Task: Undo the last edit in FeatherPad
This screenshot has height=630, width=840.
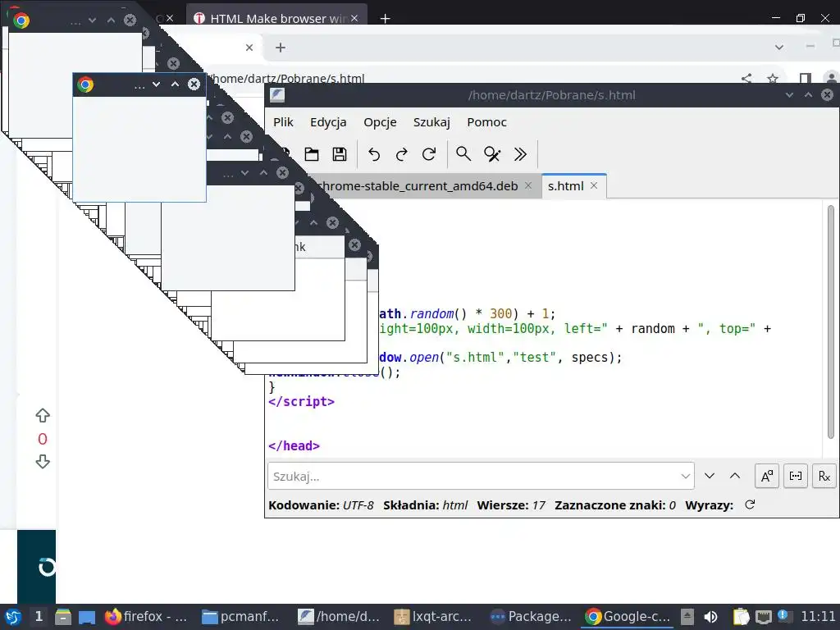Action: tap(374, 154)
